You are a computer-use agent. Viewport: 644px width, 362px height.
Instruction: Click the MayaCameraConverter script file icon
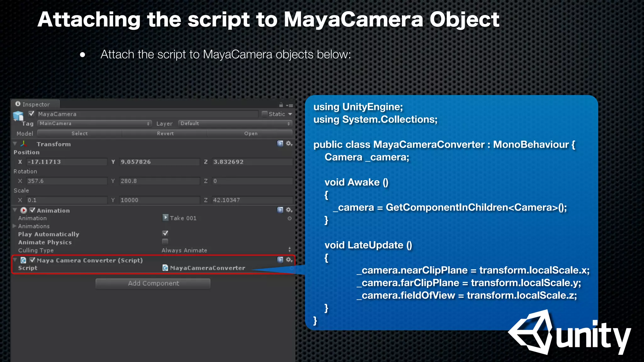[x=165, y=268]
